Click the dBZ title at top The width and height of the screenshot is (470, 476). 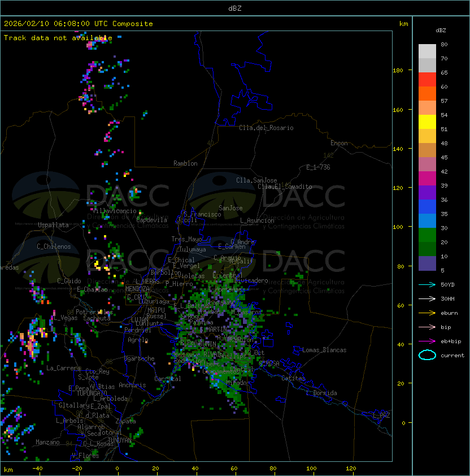235,8
